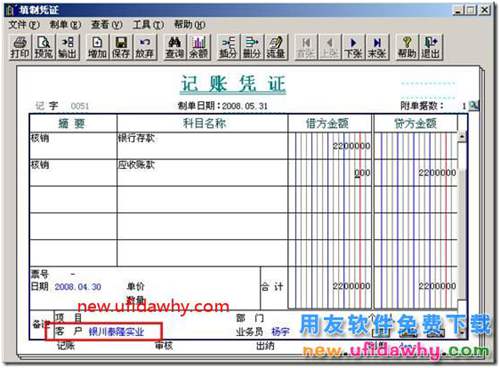Discard changes with 放弃 icon
This screenshot has height=368, width=500.
click(144, 47)
